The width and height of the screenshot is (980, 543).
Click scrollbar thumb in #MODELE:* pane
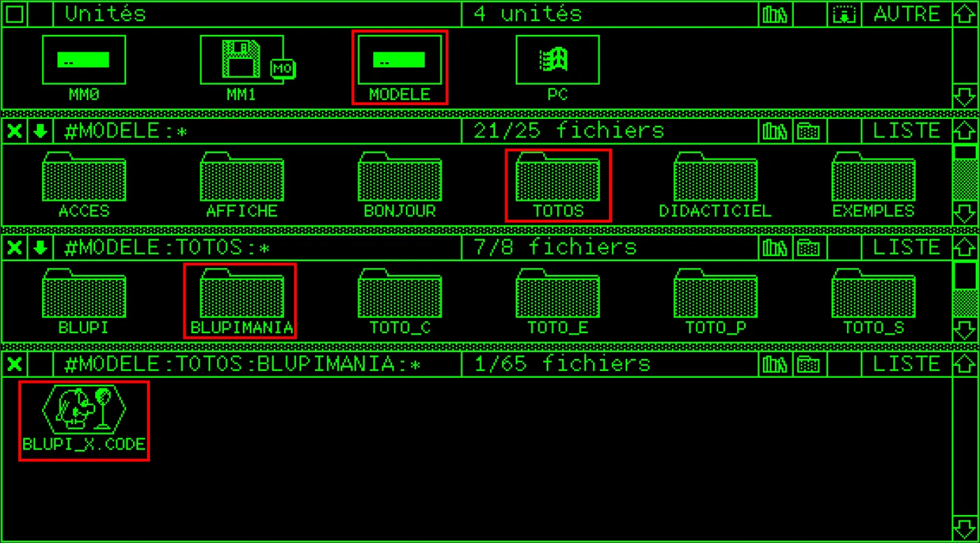[x=965, y=153]
